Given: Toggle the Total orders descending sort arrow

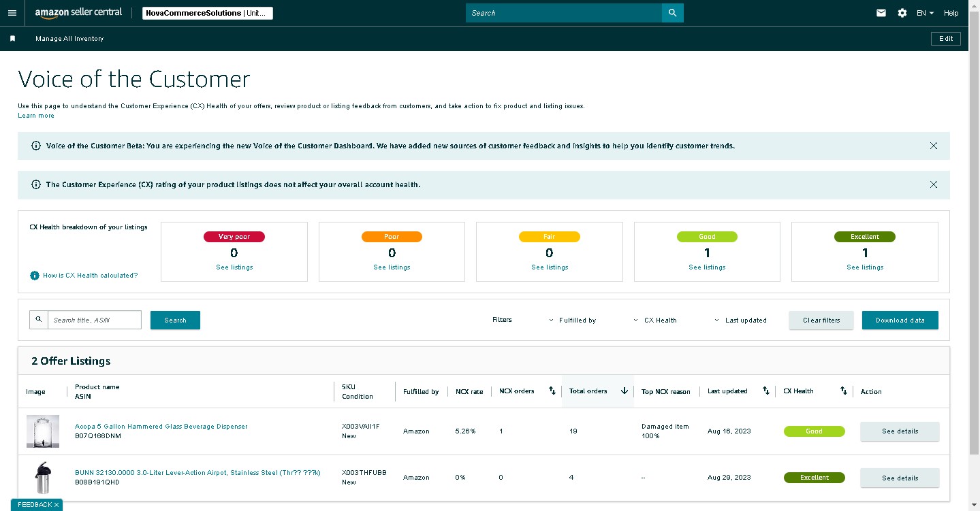Looking at the screenshot, I should coord(625,391).
